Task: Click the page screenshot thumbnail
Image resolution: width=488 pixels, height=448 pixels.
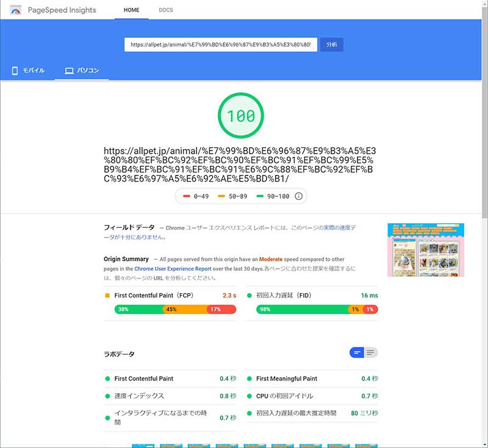Action: point(426,250)
